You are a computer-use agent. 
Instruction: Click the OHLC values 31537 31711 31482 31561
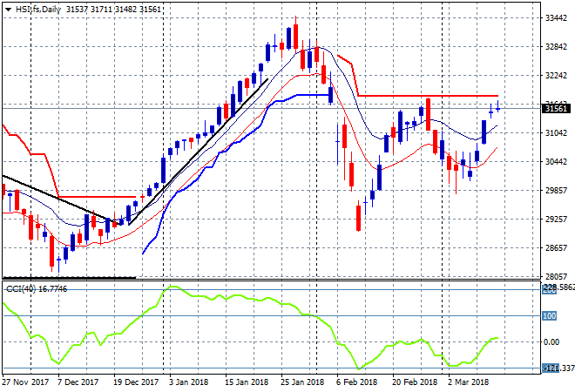tap(113, 10)
